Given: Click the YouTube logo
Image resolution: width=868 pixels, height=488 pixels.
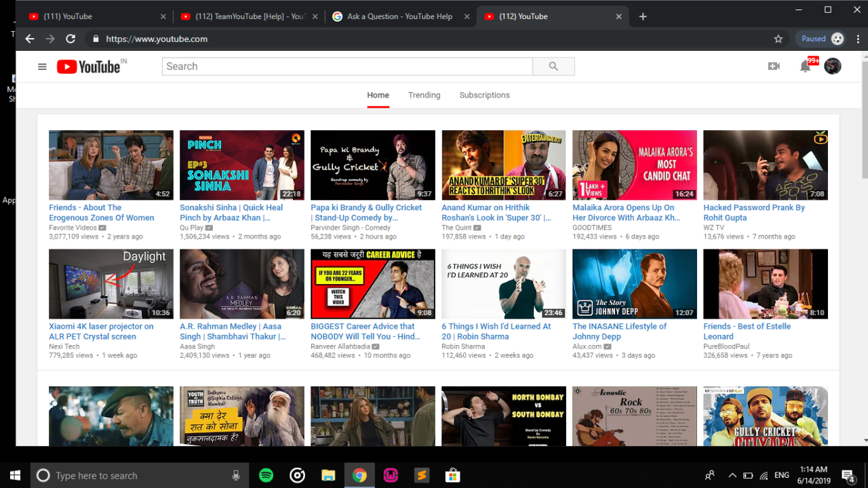Looking at the screenshot, I should [89, 66].
